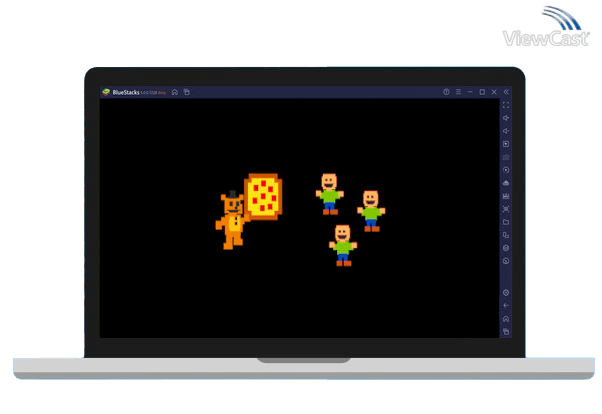
Task: Open the game controls keyboard icon
Action: 506,157
